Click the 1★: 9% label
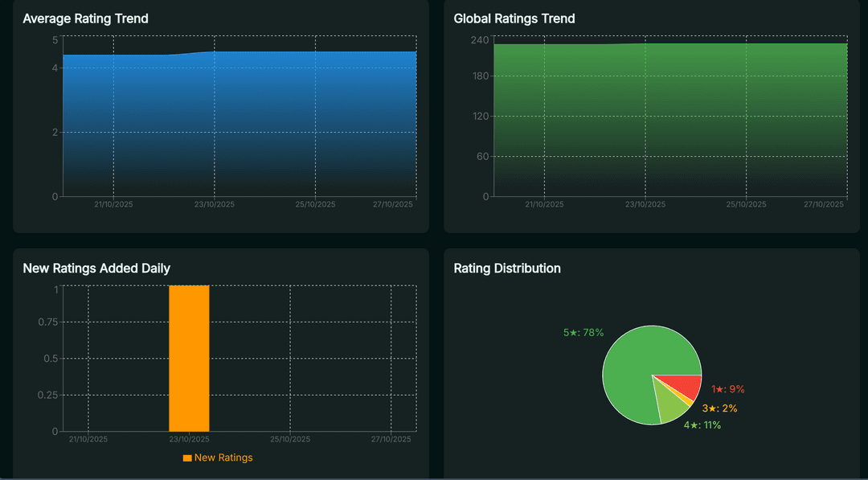This screenshot has width=868, height=480. pyautogui.click(x=727, y=388)
